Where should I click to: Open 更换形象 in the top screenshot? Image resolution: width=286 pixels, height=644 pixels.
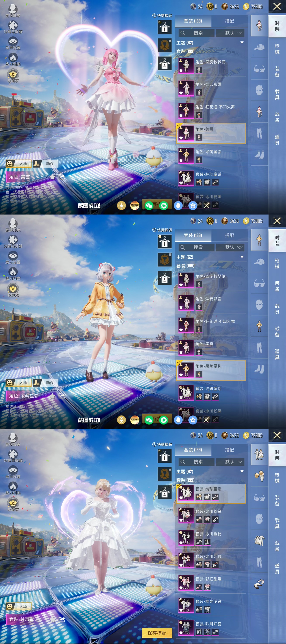click(13, 10)
